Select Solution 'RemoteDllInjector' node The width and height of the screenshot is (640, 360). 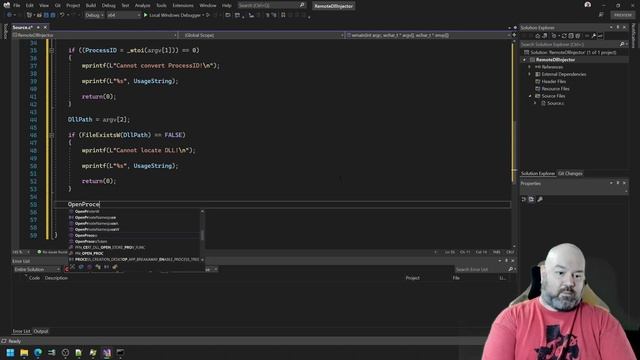coord(570,52)
